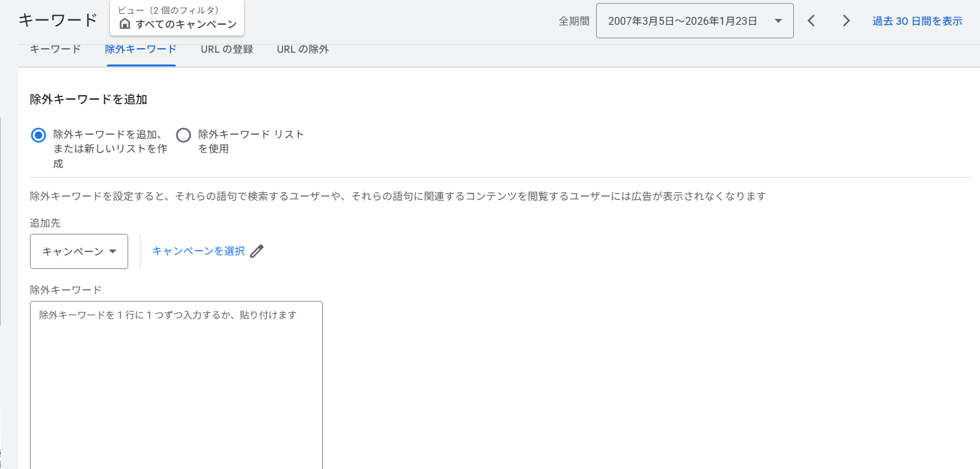The image size is (980, 469).
Task: Open the URL の除外 tab
Action: pos(303,50)
